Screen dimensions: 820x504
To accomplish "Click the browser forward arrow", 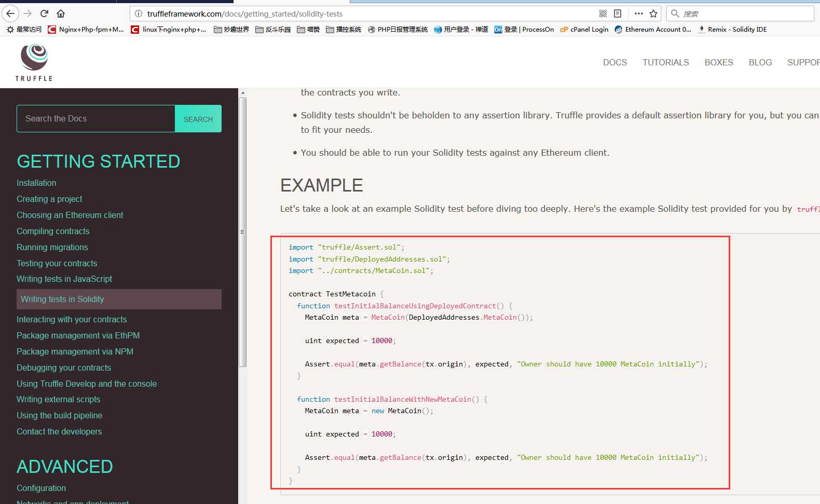I will coord(28,13).
